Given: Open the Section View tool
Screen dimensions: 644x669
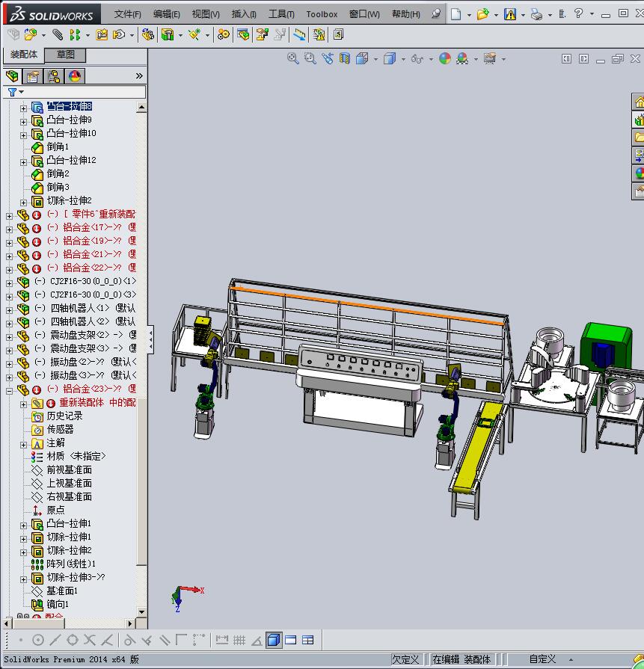Looking at the screenshot, I should coord(343,58).
